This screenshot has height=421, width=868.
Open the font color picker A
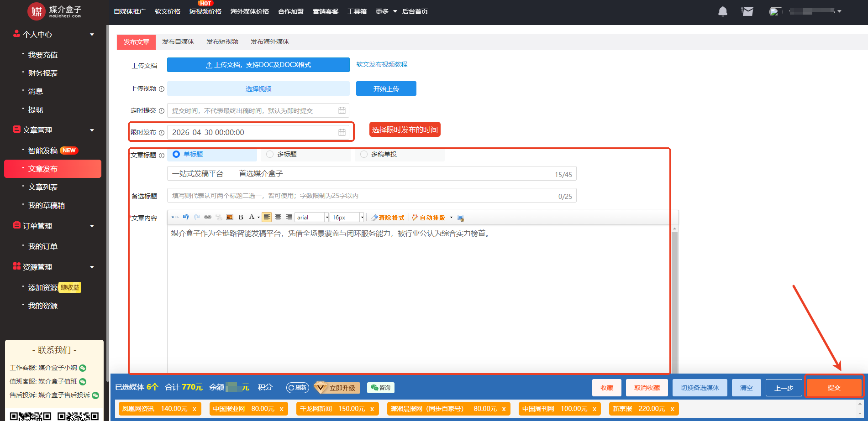pos(252,218)
